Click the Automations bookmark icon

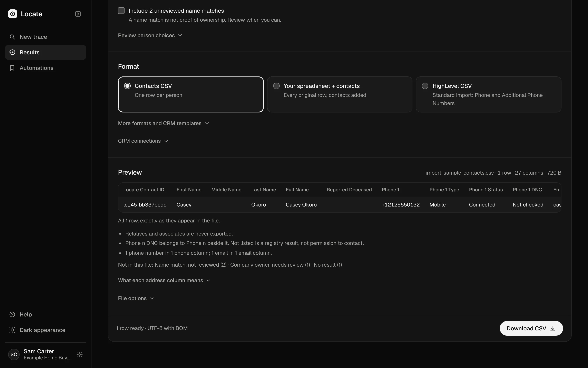(x=12, y=68)
